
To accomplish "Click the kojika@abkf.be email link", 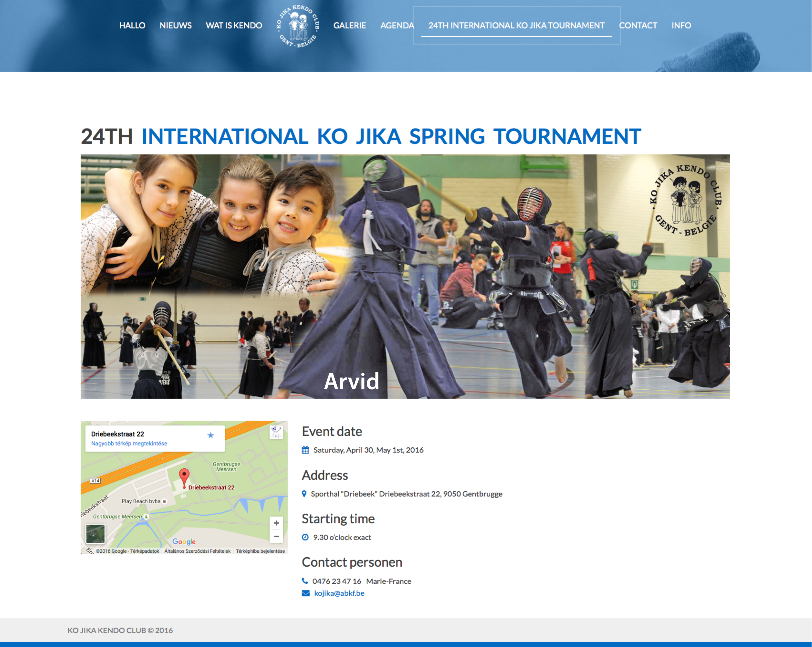I will pos(339,593).
